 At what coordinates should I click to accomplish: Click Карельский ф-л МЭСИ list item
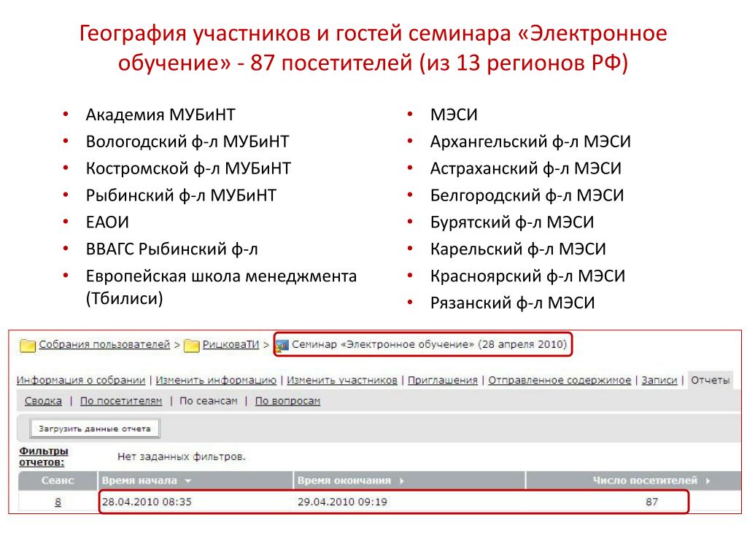(x=519, y=249)
